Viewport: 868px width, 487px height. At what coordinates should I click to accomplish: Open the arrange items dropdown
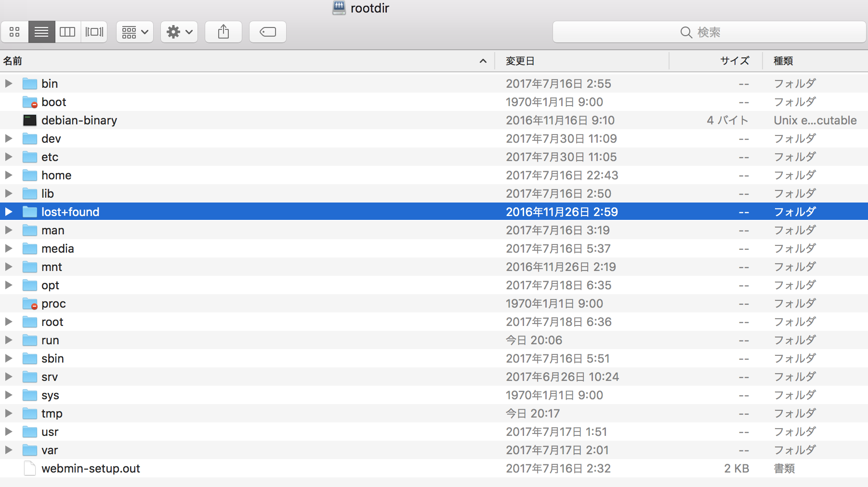[135, 32]
